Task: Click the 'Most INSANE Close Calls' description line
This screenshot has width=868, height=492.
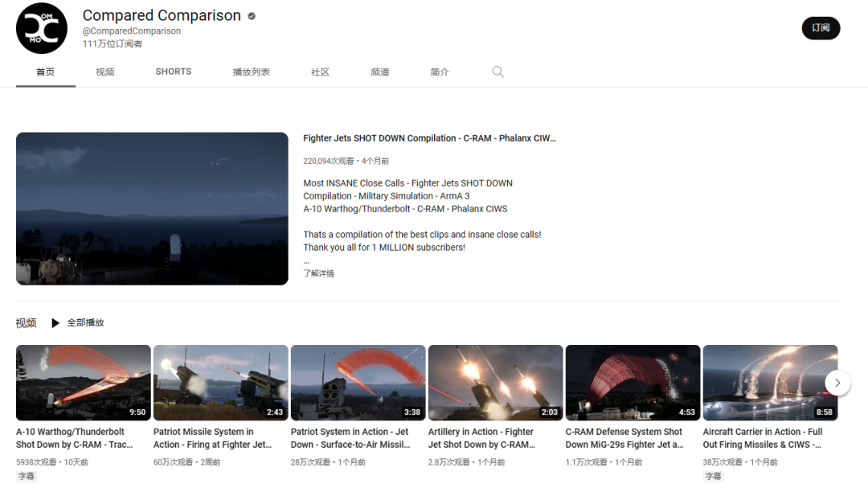Action: tap(408, 183)
